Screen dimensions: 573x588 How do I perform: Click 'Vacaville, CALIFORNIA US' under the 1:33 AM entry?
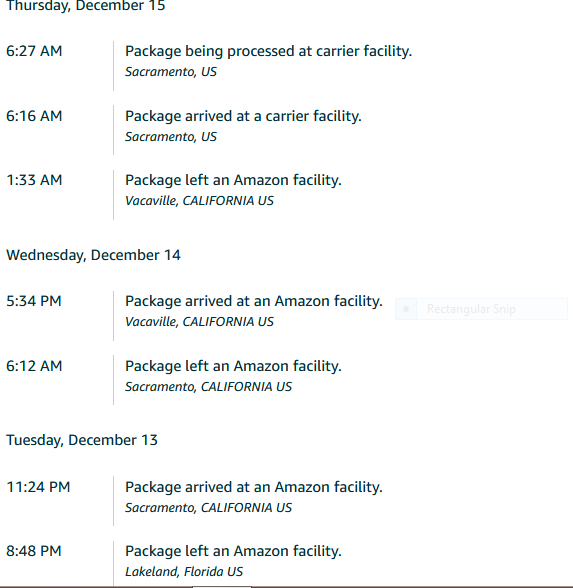tap(199, 201)
